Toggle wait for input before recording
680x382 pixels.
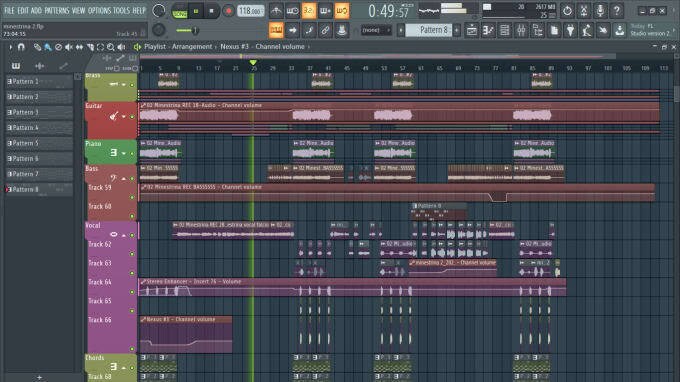[292, 11]
